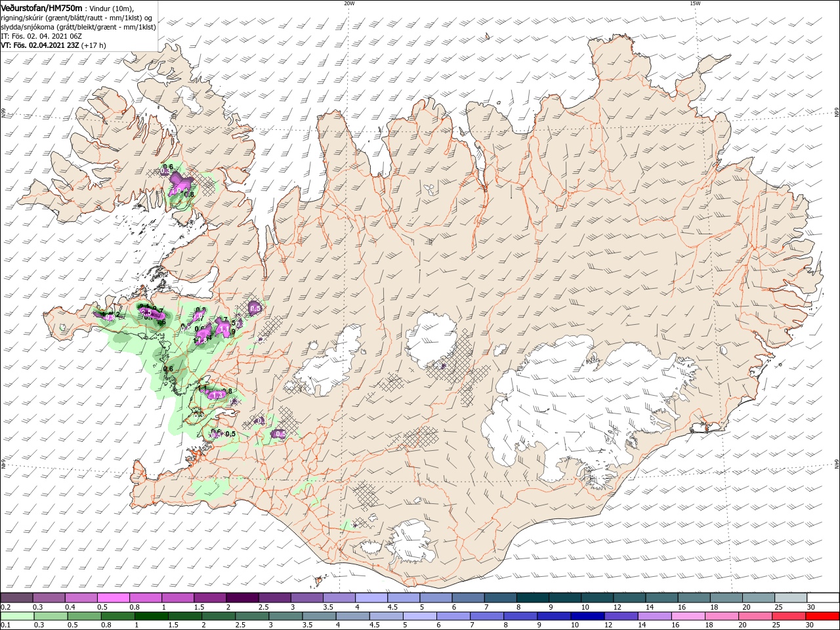Image resolution: width=840 pixels, height=630 pixels.
Task: Pick the dark teal 8 snow legend swatch
Action: (533, 597)
